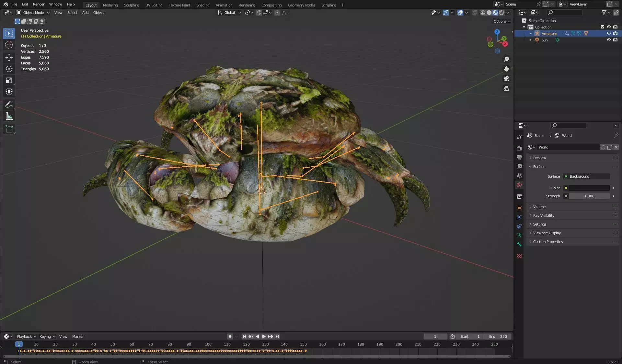Open the Options dropdown
Image resolution: width=622 pixels, height=364 pixels.
click(x=501, y=21)
